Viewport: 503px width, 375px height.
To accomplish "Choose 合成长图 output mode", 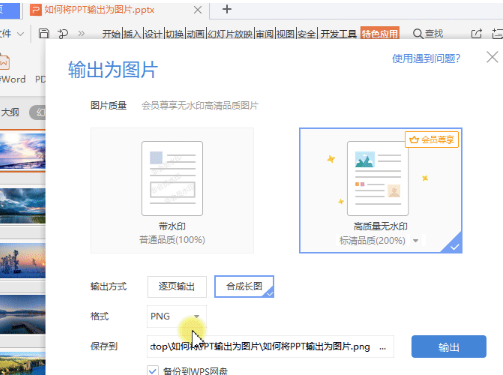I will (x=244, y=286).
